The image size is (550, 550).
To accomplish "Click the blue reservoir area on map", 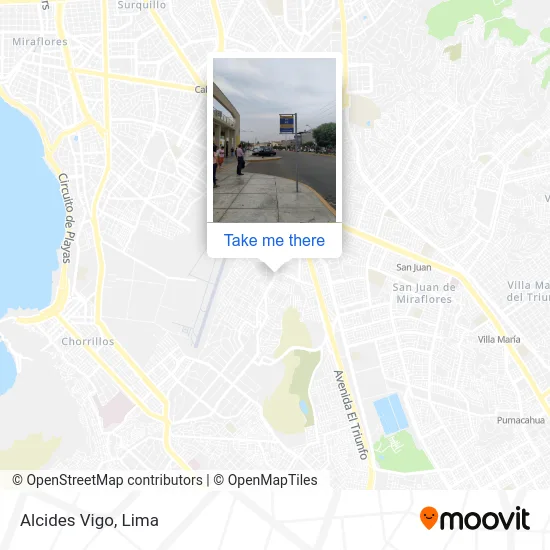I will (391, 414).
